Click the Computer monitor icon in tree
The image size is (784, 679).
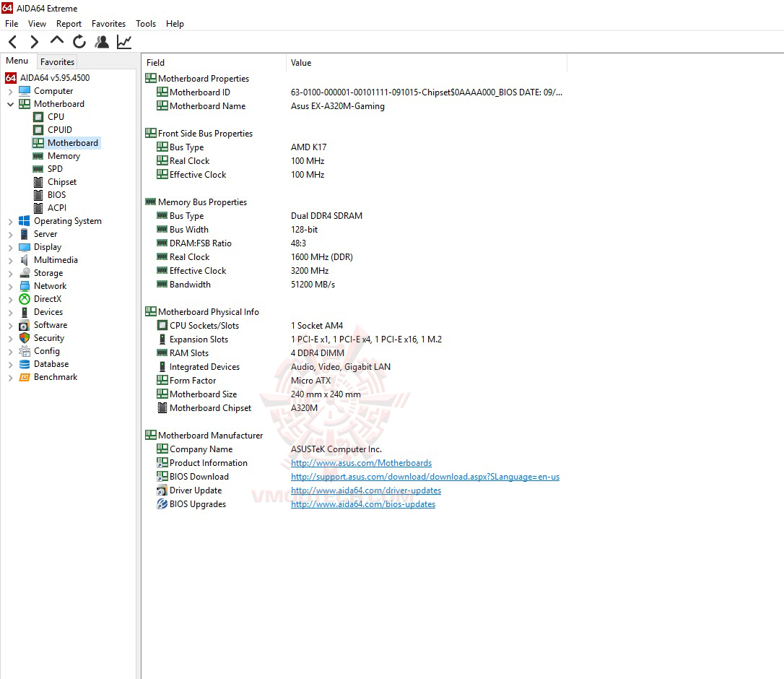[25, 90]
